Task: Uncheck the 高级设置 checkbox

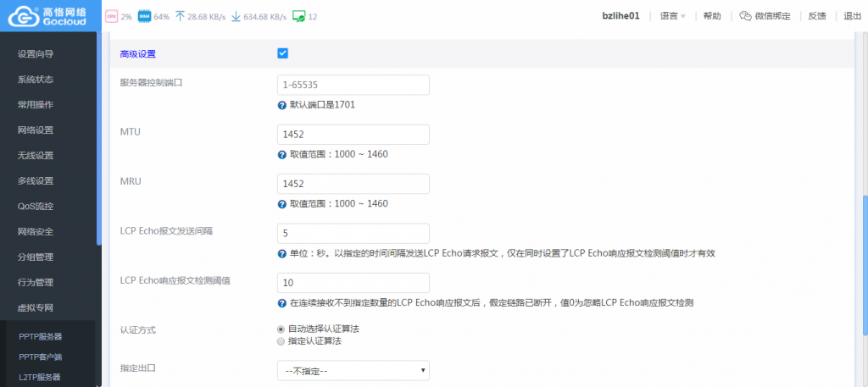Action: pyautogui.click(x=283, y=53)
